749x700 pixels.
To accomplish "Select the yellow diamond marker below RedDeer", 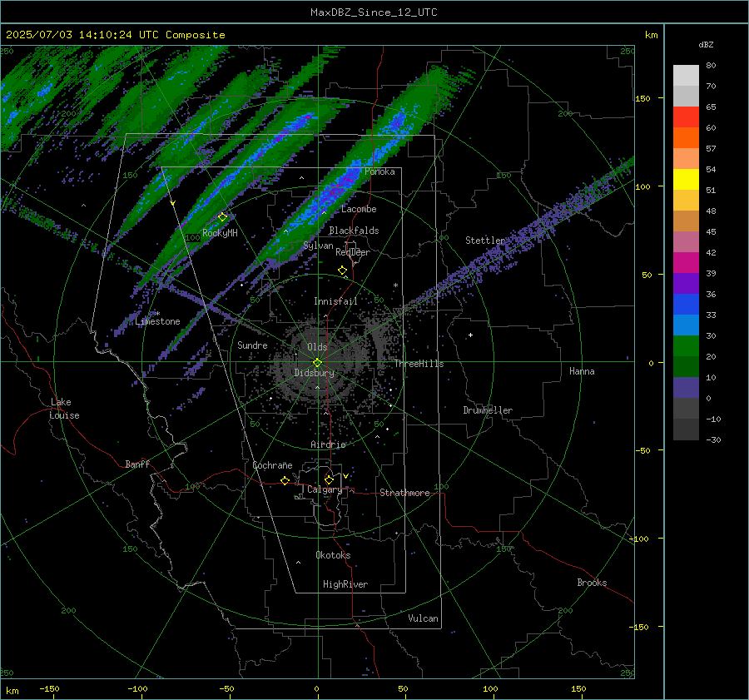I will 343,271.
